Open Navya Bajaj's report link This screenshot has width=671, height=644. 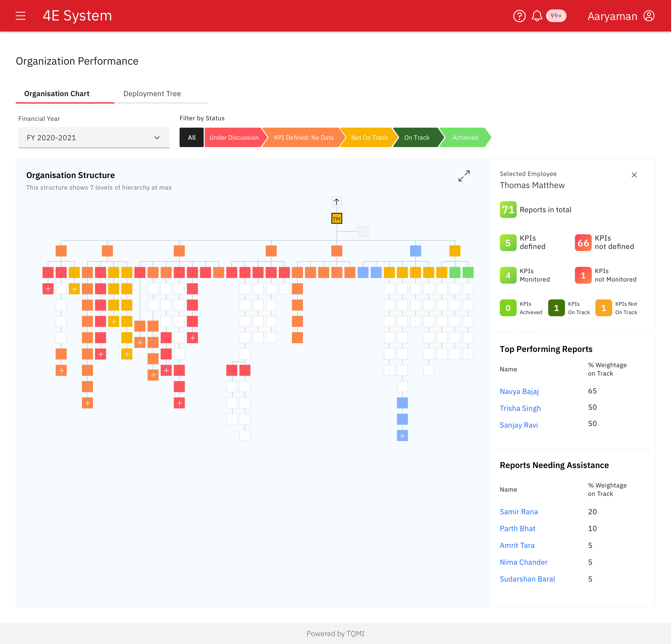pos(519,391)
